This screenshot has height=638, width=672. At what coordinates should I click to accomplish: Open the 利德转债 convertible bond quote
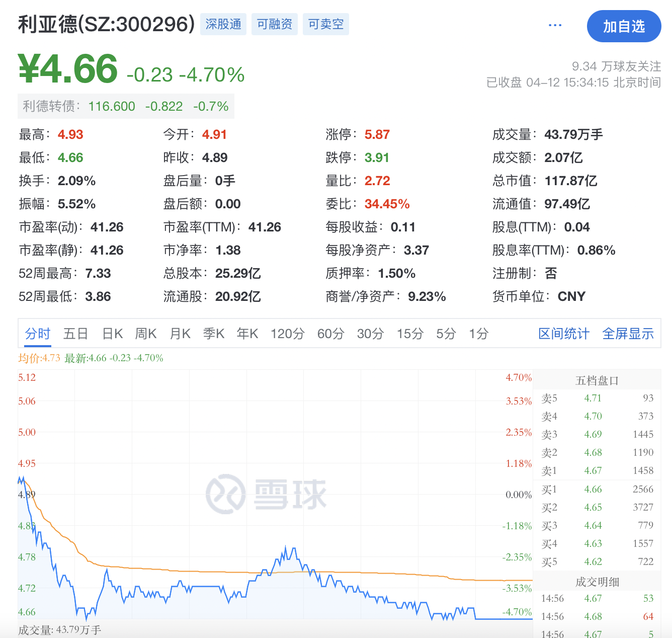126,106
